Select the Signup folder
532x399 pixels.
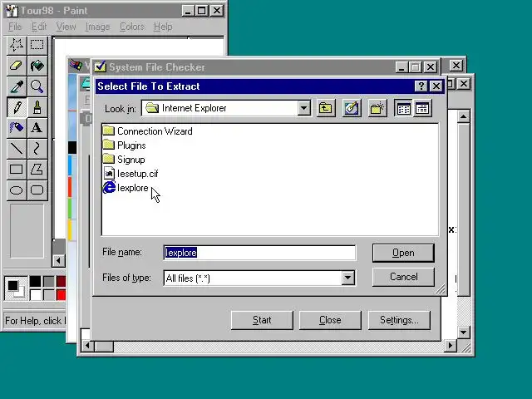(x=124, y=160)
